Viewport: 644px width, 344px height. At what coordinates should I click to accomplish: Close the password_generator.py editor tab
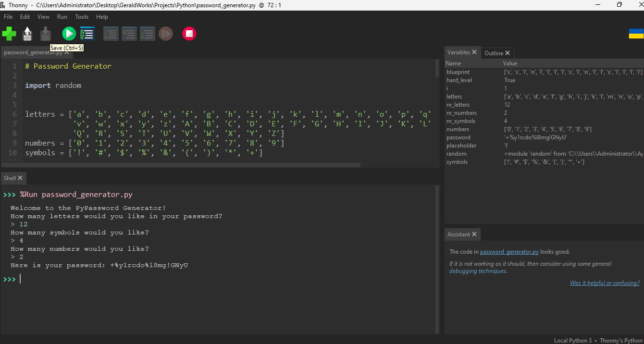point(67,53)
